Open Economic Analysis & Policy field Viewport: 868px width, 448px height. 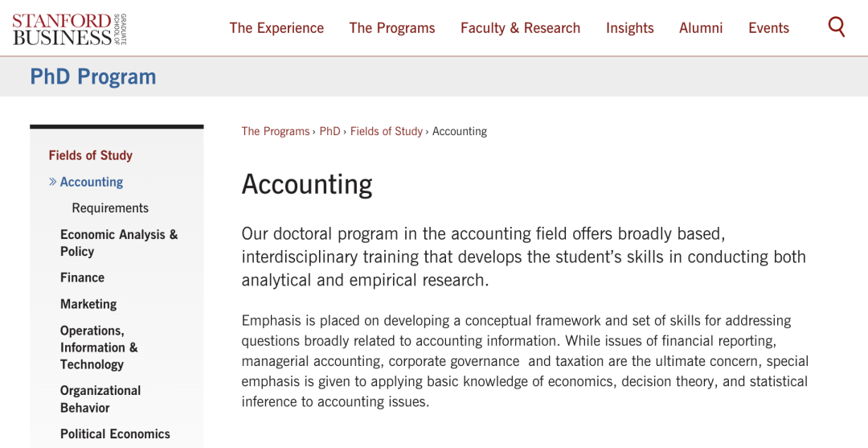click(x=119, y=243)
